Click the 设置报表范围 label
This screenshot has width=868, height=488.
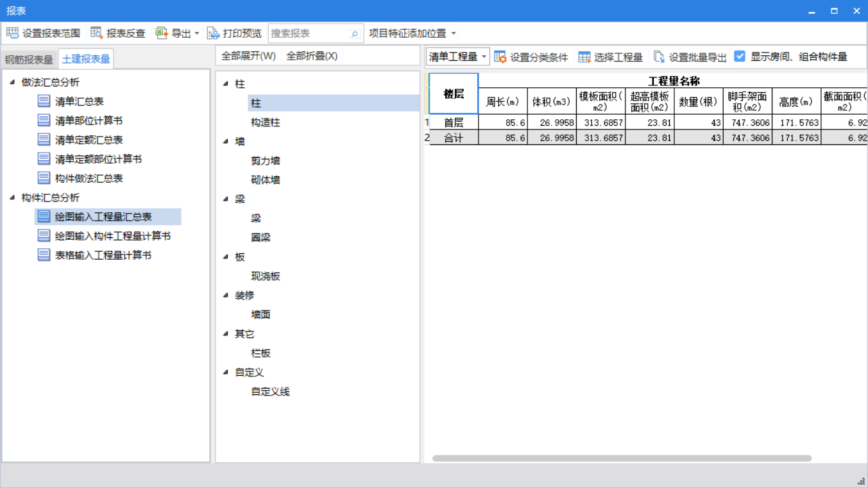click(51, 33)
